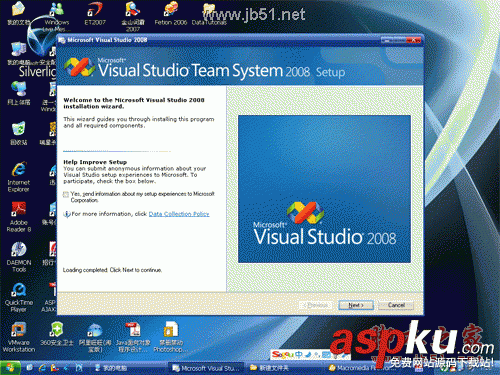Open the ET2007 desktop shortcut
This screenshot has width=500, height=375.
click(95, 13)
